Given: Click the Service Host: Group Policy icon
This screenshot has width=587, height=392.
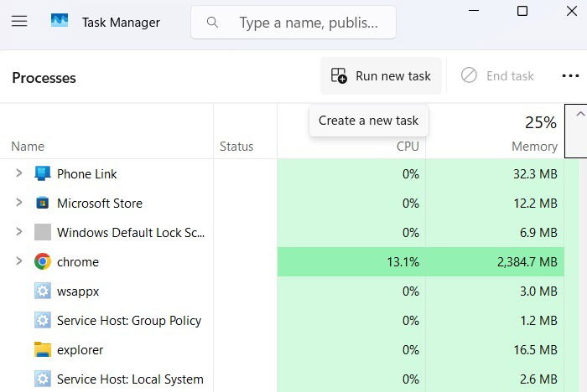Looking at the screenshot, I should 43,321.
